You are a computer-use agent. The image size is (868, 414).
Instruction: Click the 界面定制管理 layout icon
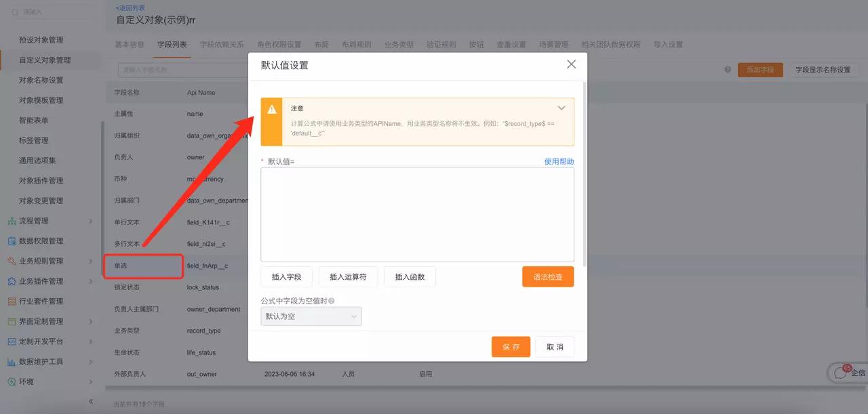pyautogui.click(x=12, y=321)
